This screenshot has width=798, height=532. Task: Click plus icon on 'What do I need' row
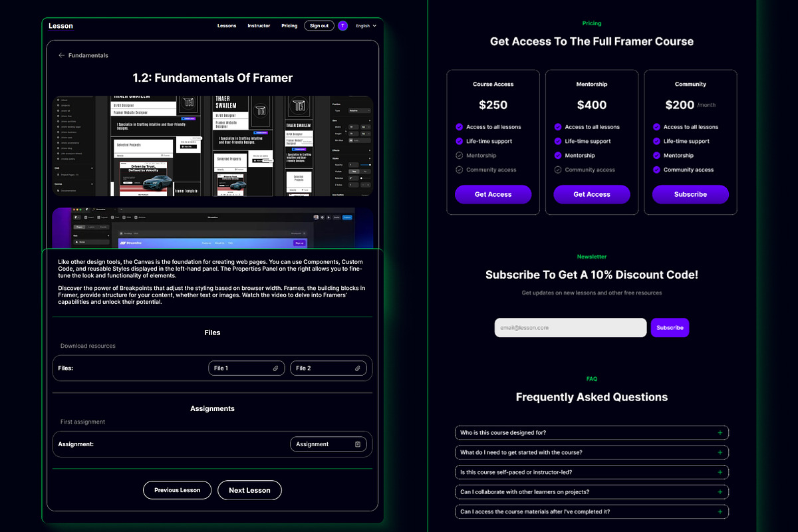[720, 452]
